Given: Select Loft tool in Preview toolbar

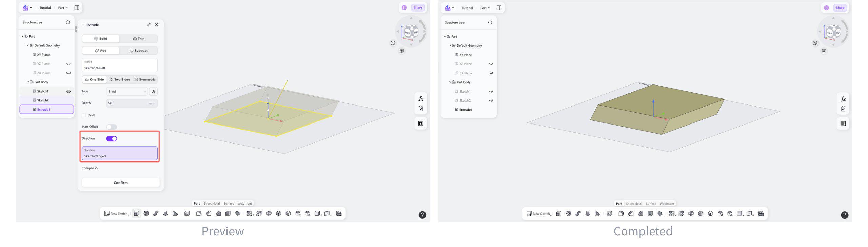Looking at the screenshot, I should 165,213.
